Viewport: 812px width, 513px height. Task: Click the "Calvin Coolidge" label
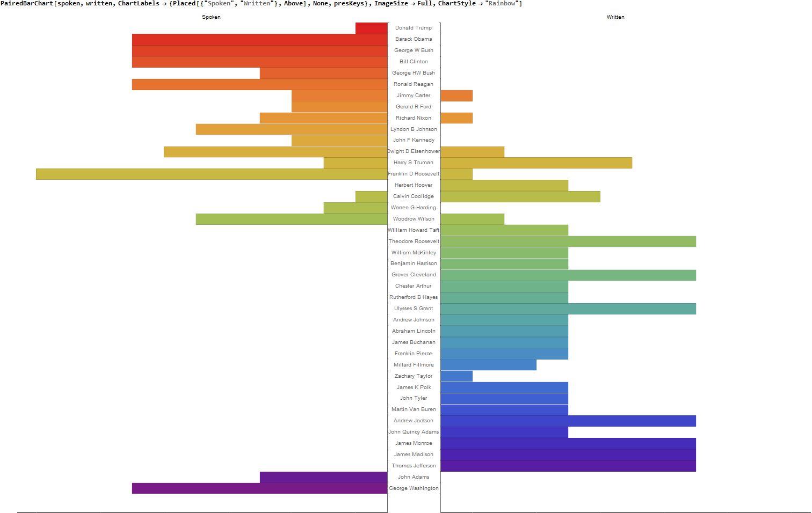414,196
